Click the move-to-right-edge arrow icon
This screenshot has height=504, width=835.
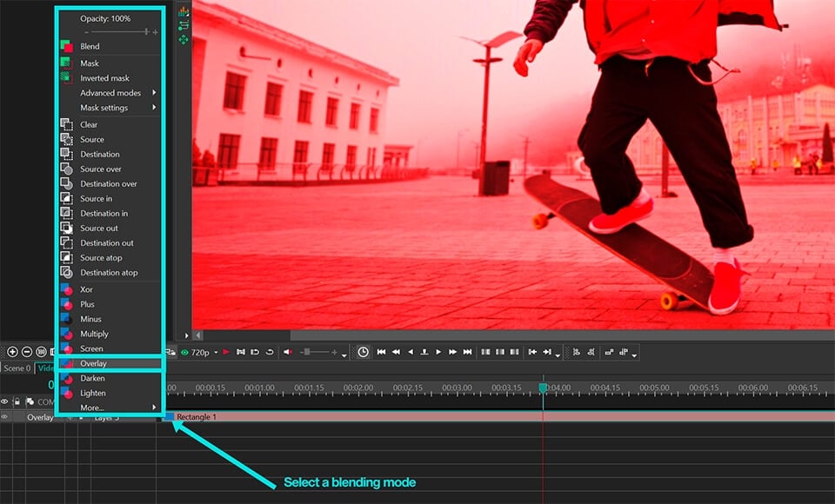(547, 352)
